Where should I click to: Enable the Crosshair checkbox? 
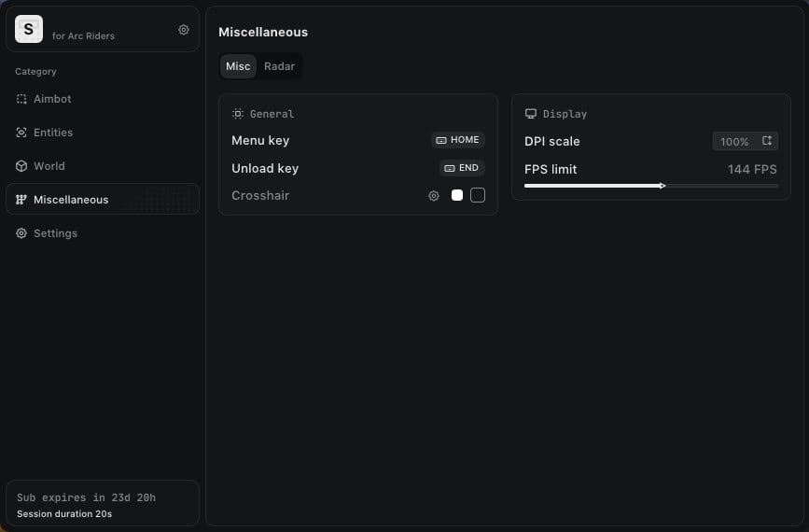(478, 195)
